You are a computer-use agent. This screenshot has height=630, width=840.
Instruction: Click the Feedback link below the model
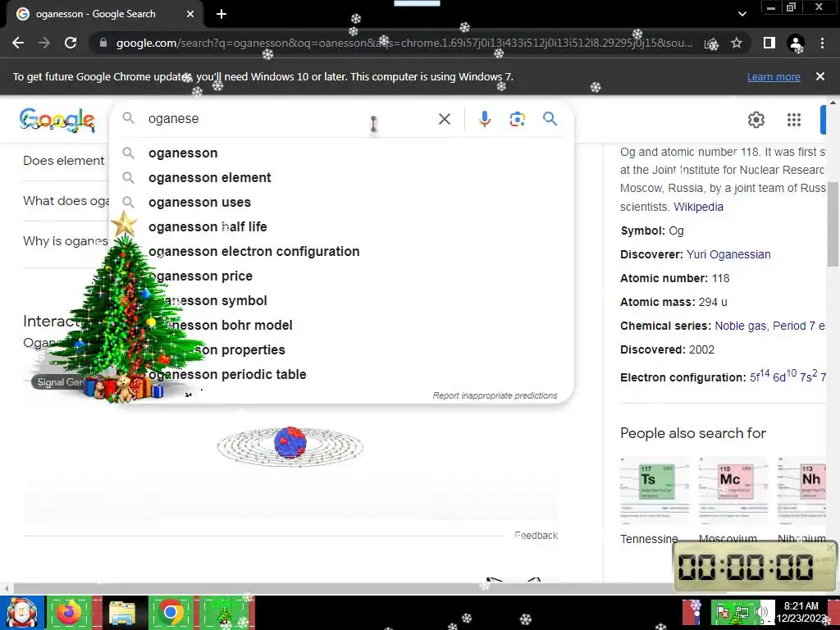pos(536,535)
